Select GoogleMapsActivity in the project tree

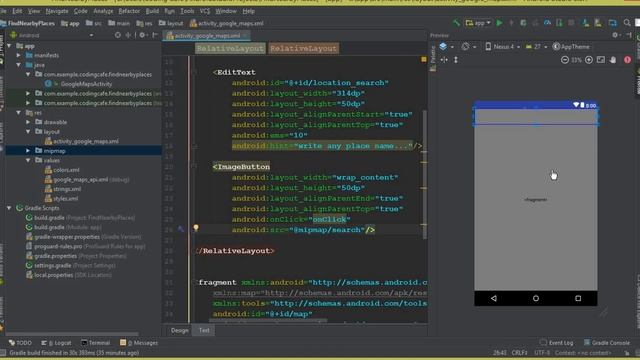pos(86,84)
